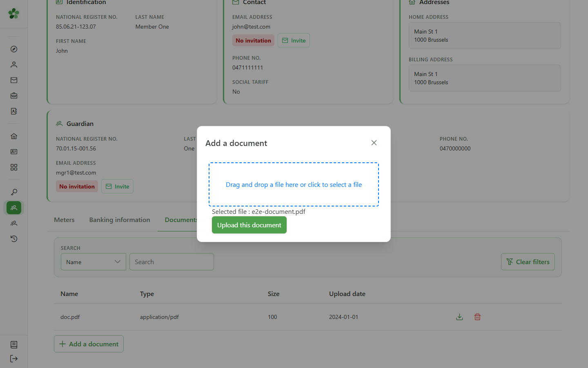
Task: Open the single user icon in sidebar
Action: (14, 65)
